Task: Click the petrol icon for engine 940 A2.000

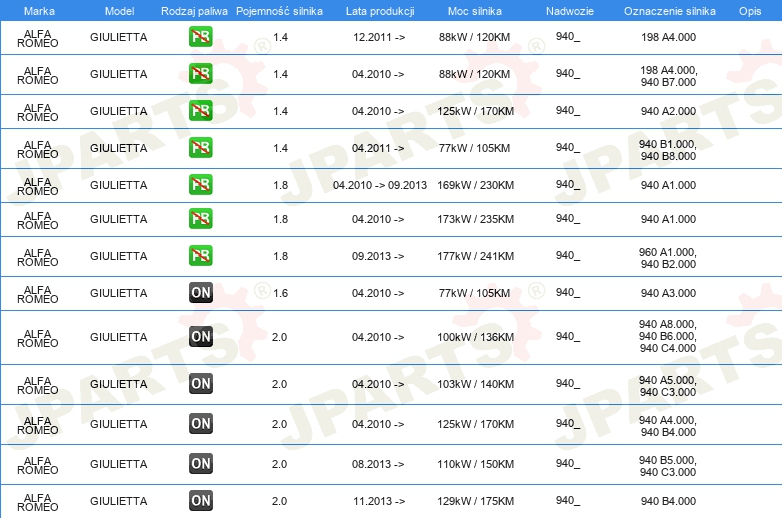Action: [200, 111]
